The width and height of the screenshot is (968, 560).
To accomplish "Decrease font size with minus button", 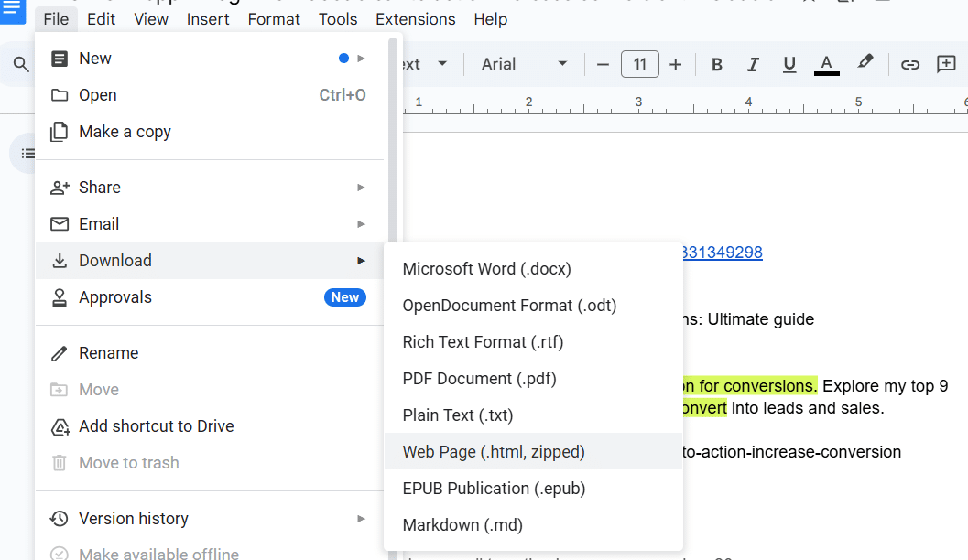I will click(x=604, y=64).
